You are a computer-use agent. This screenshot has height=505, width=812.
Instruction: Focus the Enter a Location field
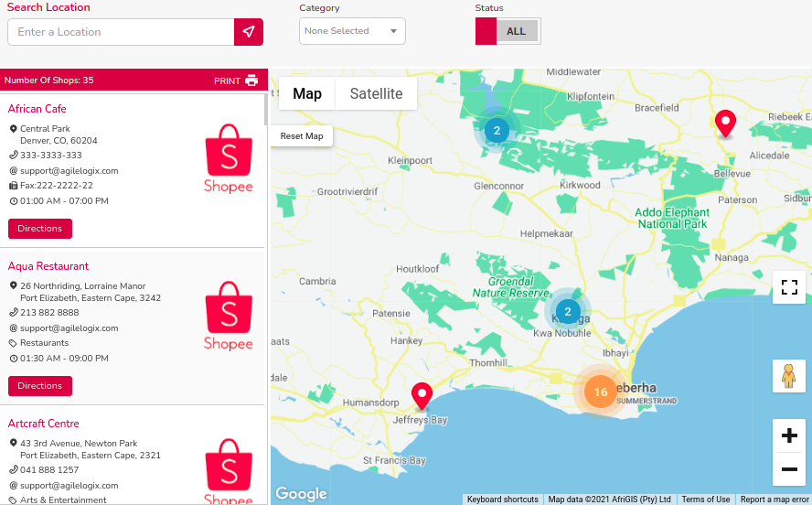[121, 32]
